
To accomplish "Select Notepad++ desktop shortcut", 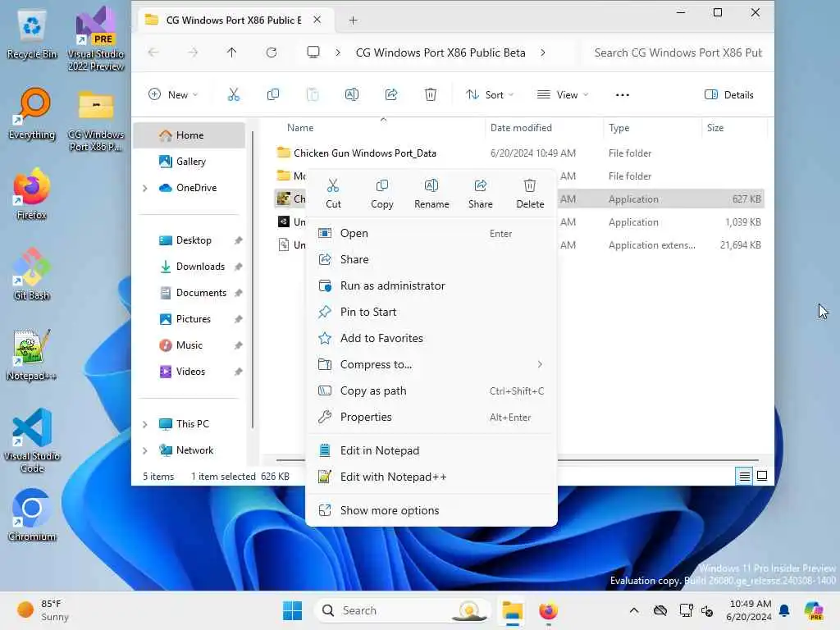I will [x=32, y=354].
